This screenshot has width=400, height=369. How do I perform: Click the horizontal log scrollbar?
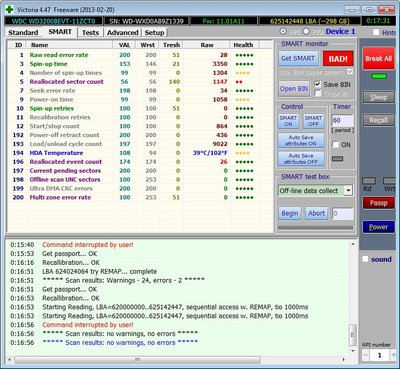pos(137,359)
